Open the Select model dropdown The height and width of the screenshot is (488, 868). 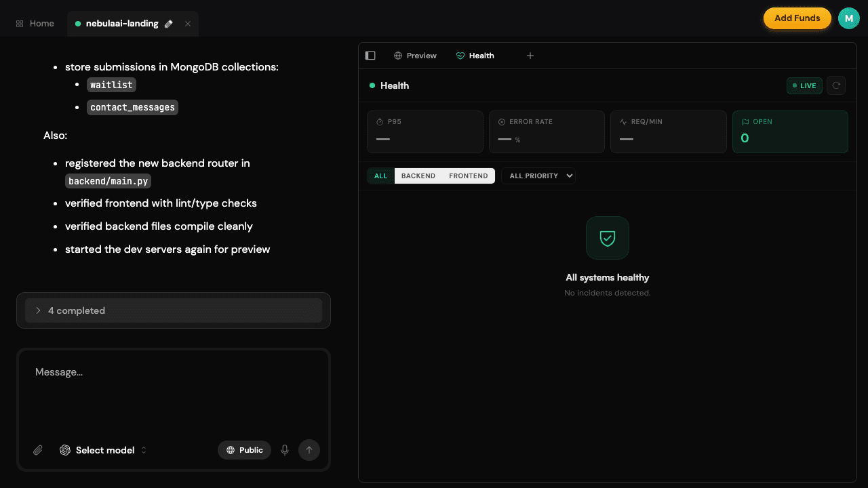(x=105, y=449)
